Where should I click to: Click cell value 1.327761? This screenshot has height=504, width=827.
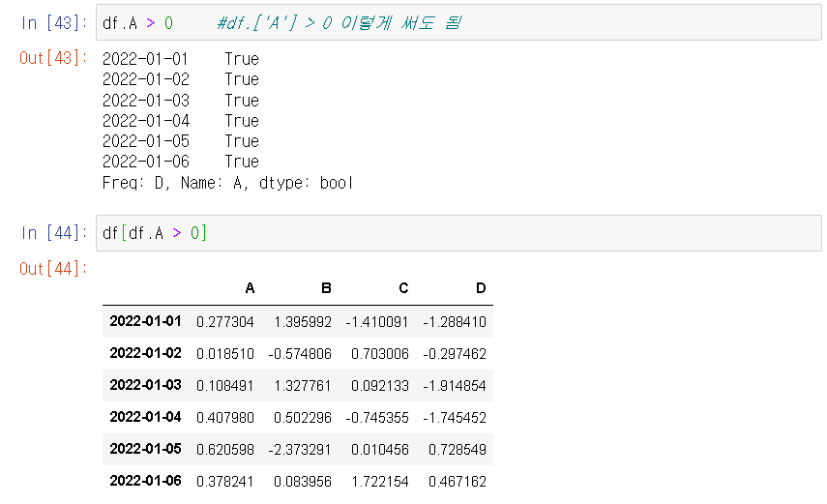click(303, 386)
